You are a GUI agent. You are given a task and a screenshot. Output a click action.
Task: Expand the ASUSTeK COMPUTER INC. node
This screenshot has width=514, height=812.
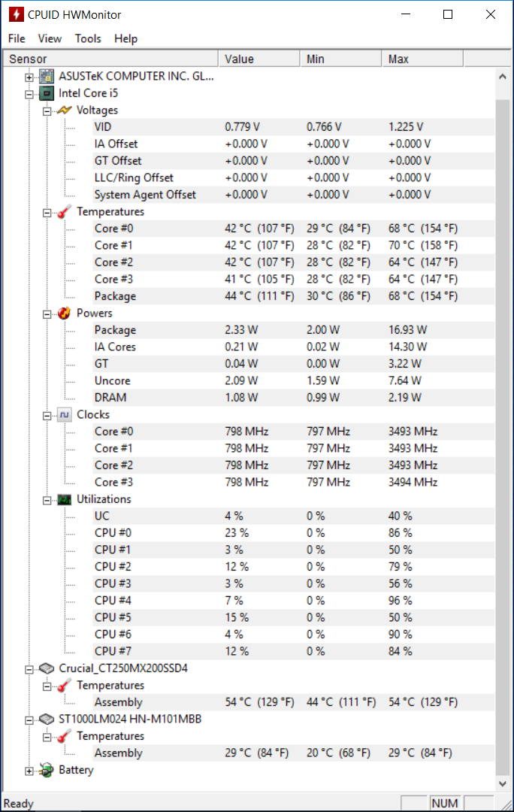(x=29, y=77)
